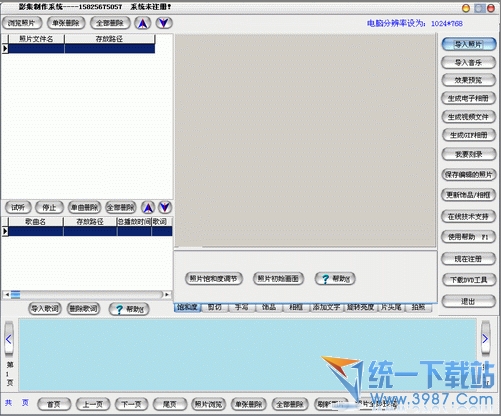Click the 导入歌词 button

(x=45, y=309)
